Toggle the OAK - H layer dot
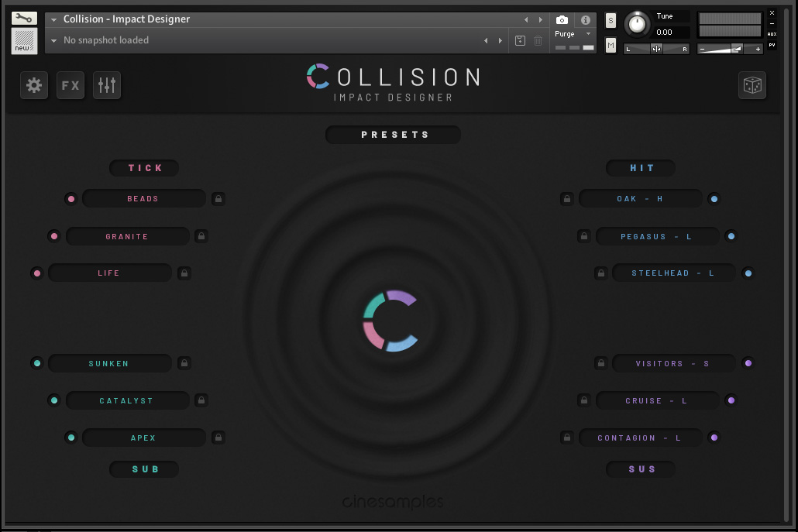Viewport: 798px width, 532px height. [714, 199]
